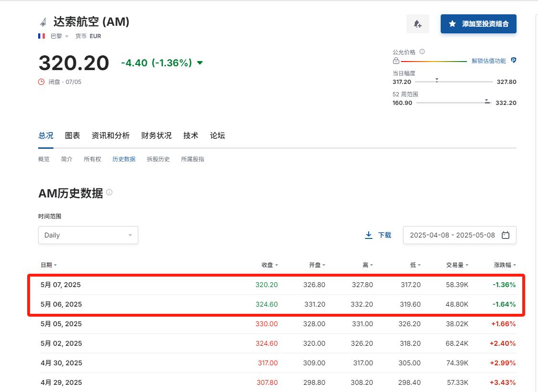
Task: Sort table by 日期 column
Action: (x=48, y=265)
